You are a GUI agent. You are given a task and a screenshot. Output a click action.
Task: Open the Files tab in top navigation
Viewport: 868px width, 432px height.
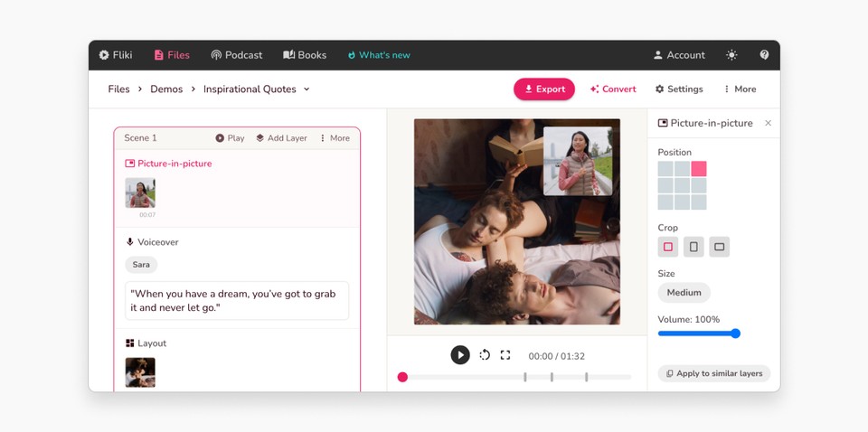pos(172,55)
